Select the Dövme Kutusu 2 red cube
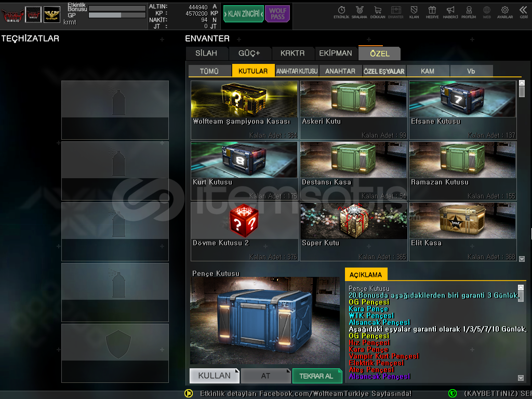Viewport: 532px width, 399px height. tap(245, 232)
